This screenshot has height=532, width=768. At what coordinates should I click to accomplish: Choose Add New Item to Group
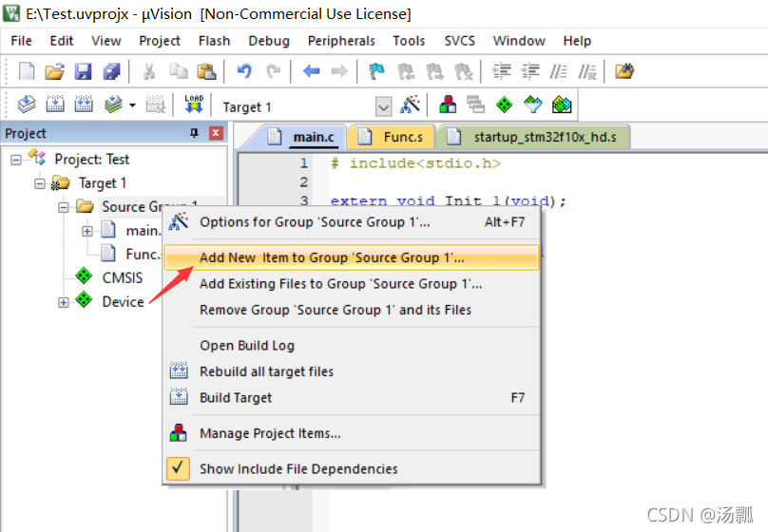(x=351, y=257)
